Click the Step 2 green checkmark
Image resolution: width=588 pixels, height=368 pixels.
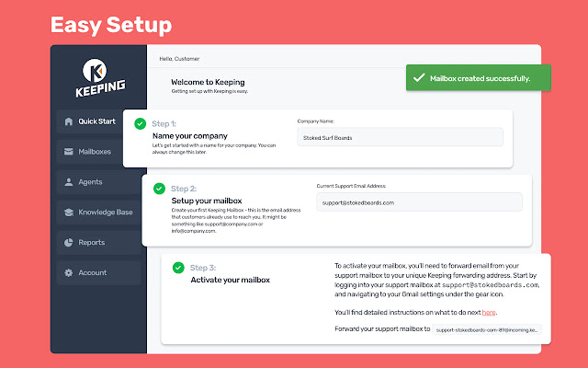(x=159, y=189)
